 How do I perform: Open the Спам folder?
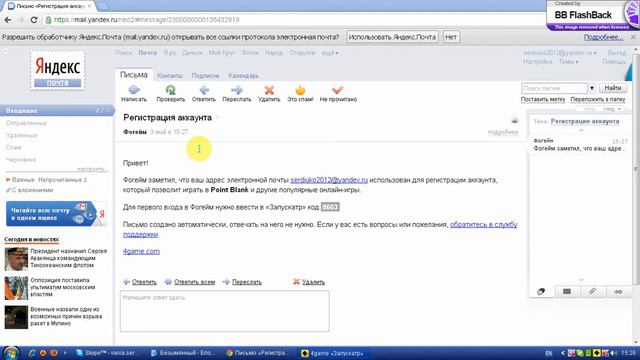[13, 147]
